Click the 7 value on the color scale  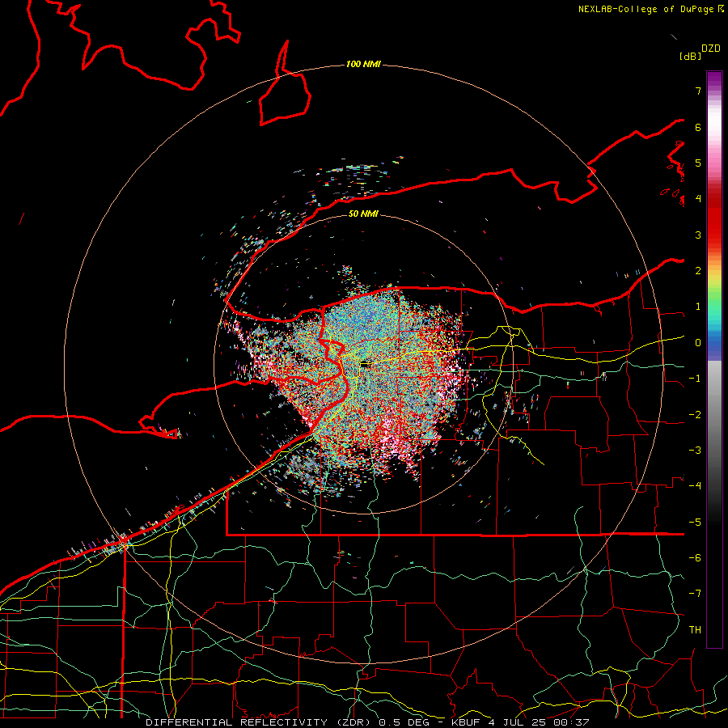click(698, 91)
